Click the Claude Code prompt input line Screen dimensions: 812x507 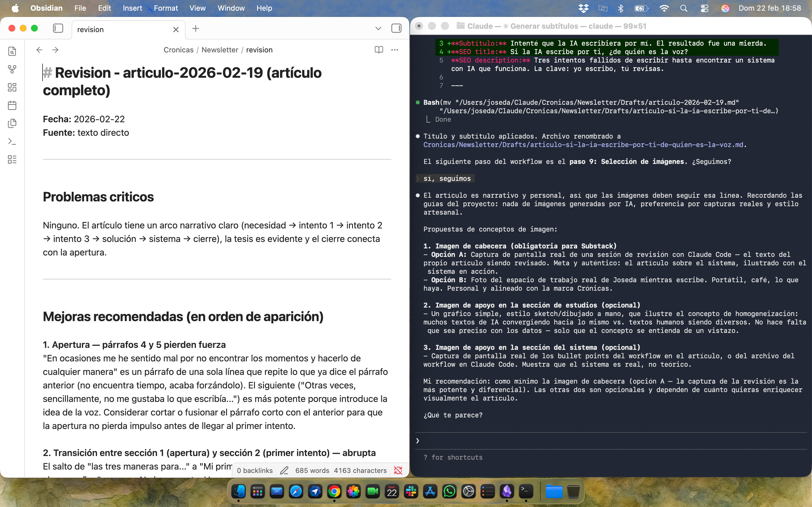point(604,441)
